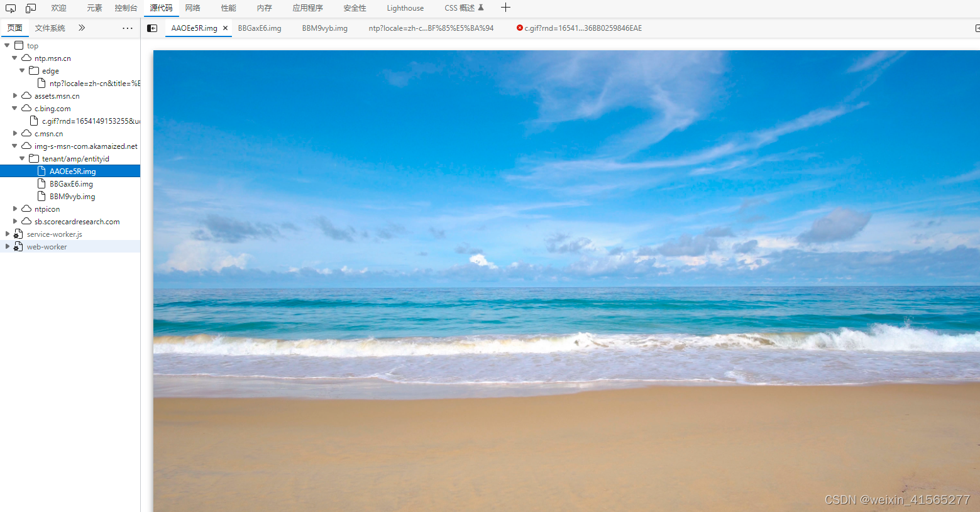This screenshot has height=512, width=980.
Task: Select BBGaxE6.img in file tree
Action: click(x=71, y=184)
